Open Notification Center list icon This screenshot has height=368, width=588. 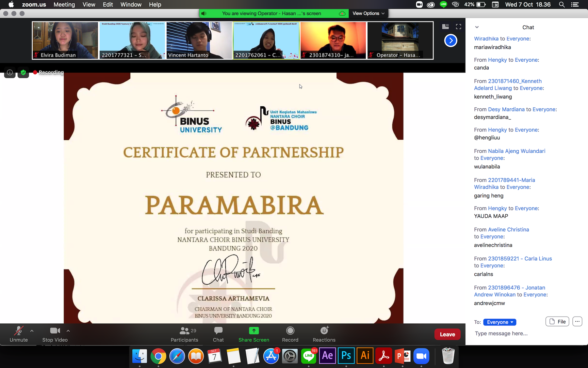click(x=575, y=4)
